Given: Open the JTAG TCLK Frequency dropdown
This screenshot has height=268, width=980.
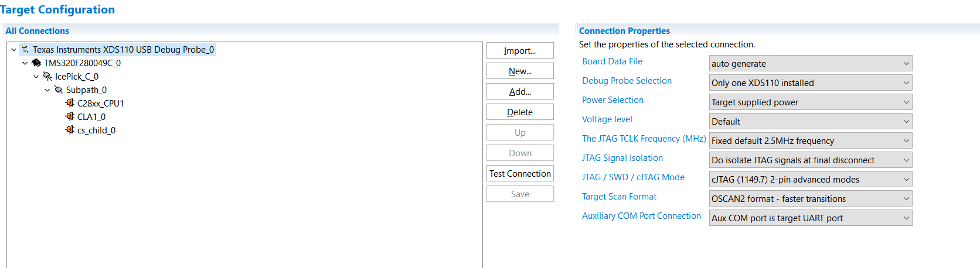Looking at the screenshot, I should tap(811, 141).
